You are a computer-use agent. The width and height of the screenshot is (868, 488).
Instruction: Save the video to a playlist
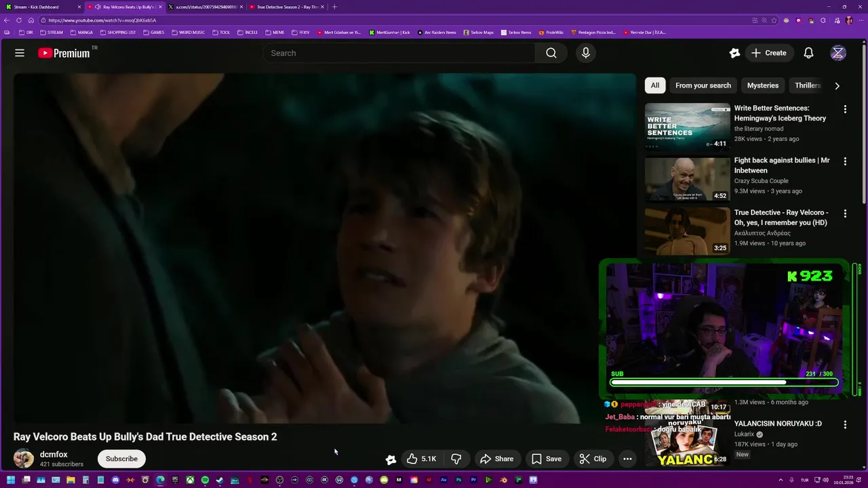click(547, 459)
